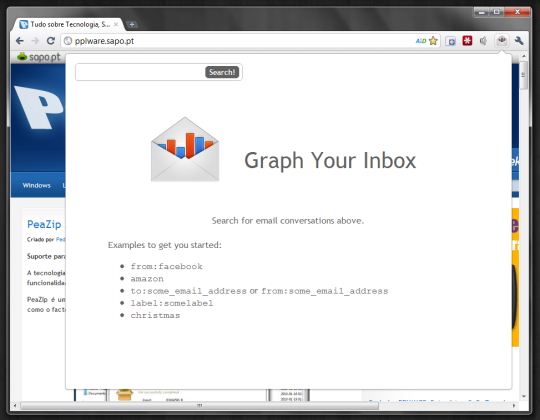Click the translate icon in address bar

pyautogui.click(x=421, y=41)
